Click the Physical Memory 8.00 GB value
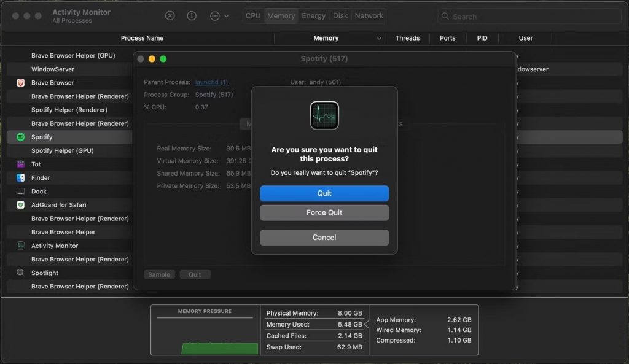This screenshot has width=629, height=364. point(350,313)
